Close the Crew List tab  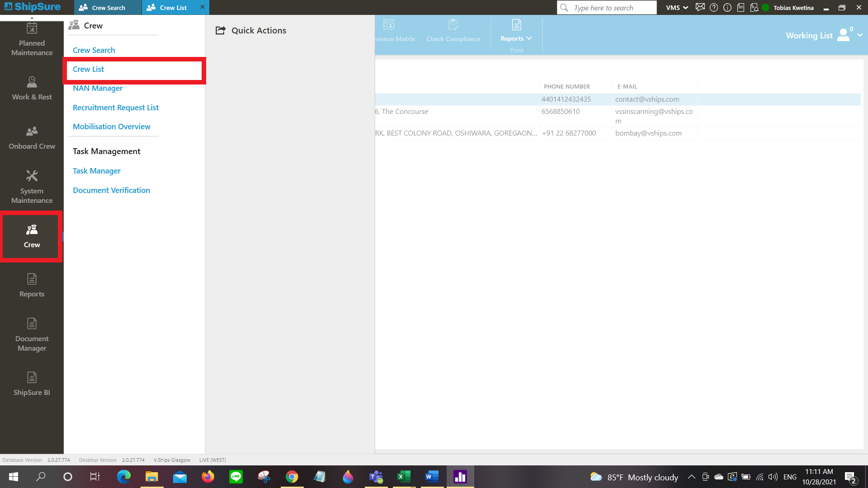click(202, 7)
